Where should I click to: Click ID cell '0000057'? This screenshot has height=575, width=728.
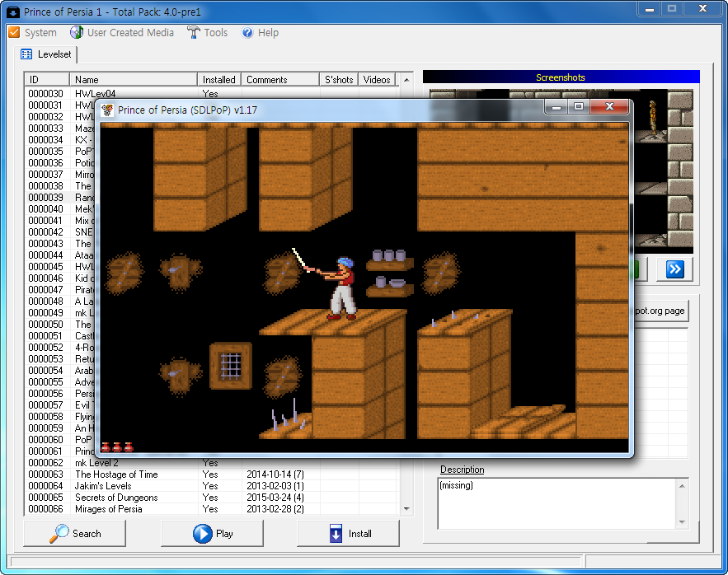[x=45, y=405]
